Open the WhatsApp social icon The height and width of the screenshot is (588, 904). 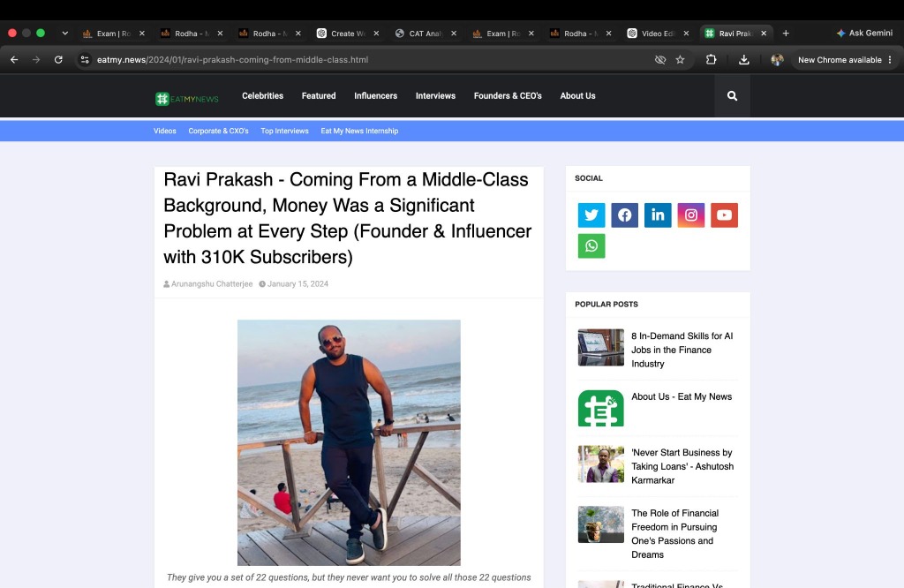tap(591, 246)
